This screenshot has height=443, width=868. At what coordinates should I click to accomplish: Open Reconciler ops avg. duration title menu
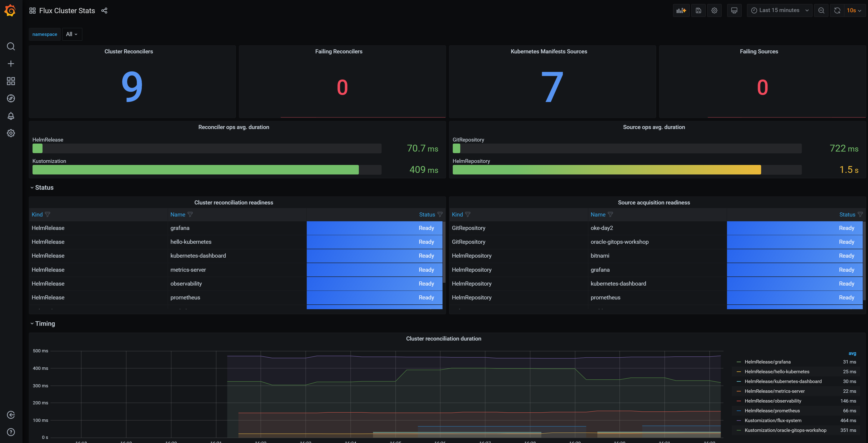click(234, 127)
